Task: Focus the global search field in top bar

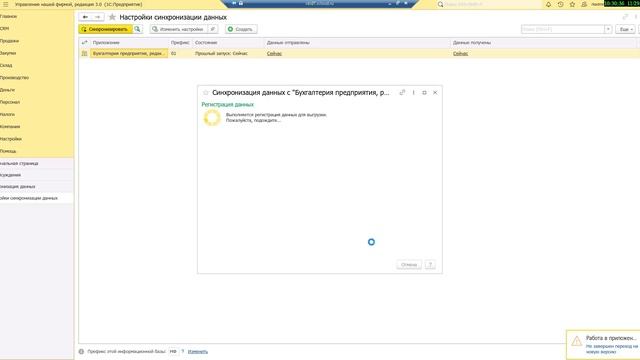Action: pyautogui.click(x=492, y=4)
